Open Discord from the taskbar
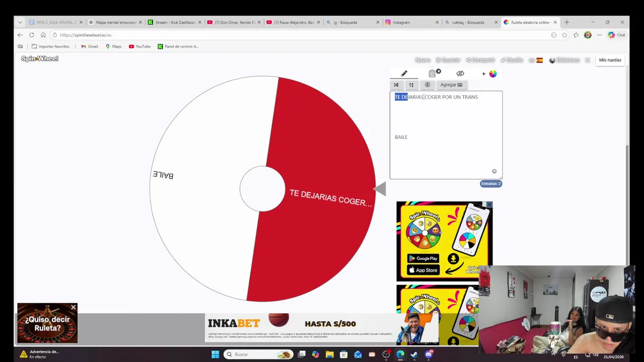Viewport: 644px width, 362px height. pyautogui.click(x=429, y=354)
